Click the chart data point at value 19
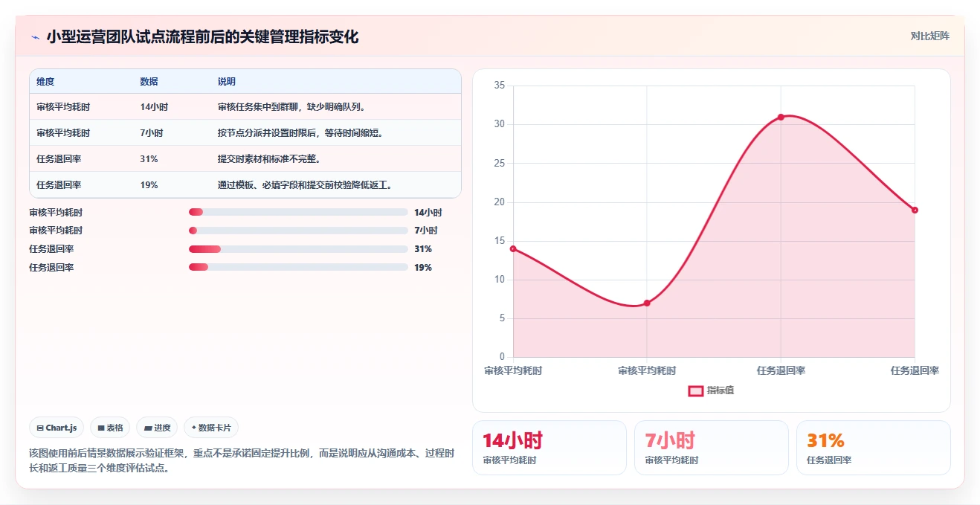Screen dimensions: 980x505 pyautogui.click(x=915, y=210)
